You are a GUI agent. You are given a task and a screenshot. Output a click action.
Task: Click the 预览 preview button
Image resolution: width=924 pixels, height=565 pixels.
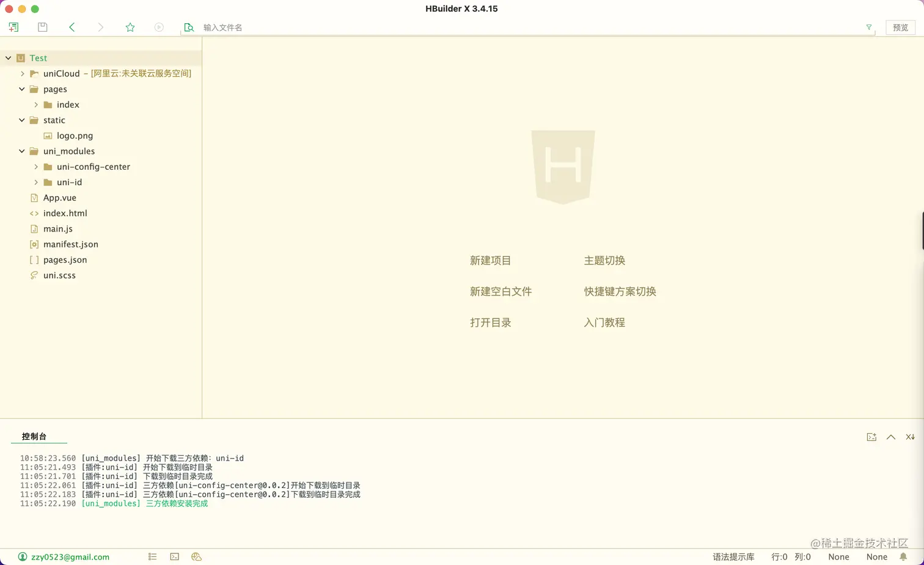pos(900,27)
